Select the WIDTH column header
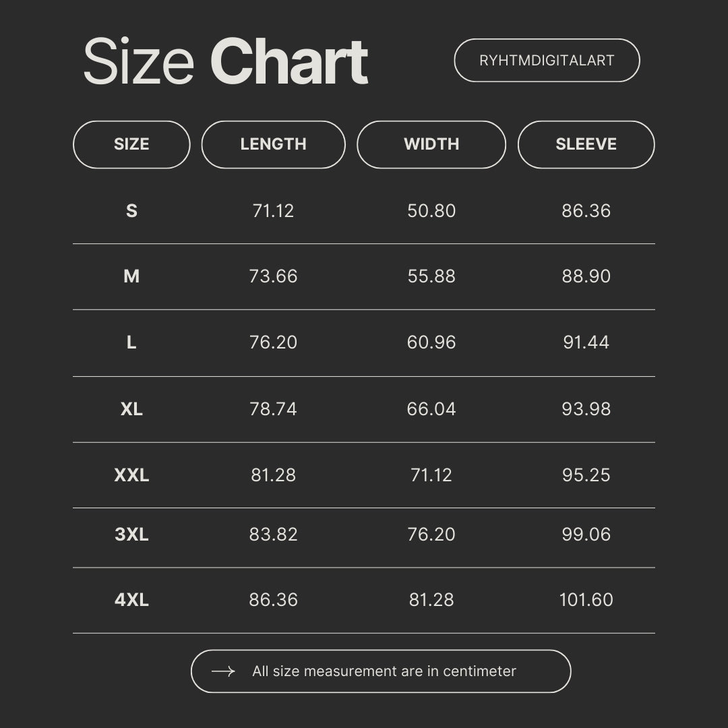The width and height of the screenshot is (728, 728). 431,144
